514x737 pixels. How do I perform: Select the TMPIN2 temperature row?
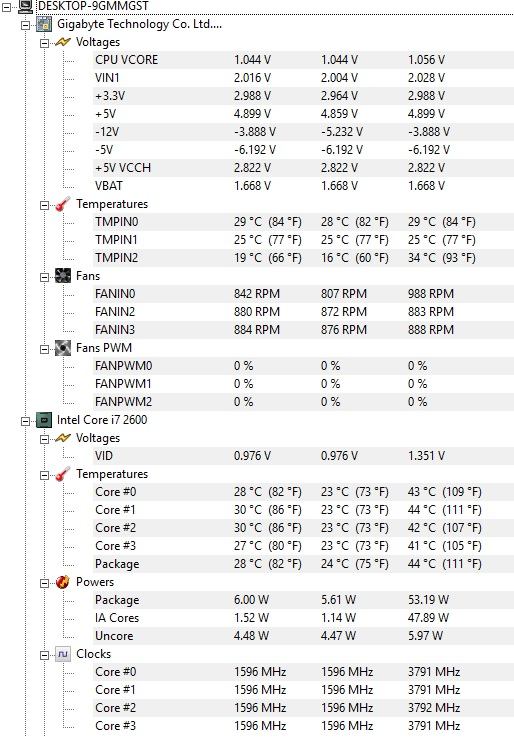coord(304,258)
